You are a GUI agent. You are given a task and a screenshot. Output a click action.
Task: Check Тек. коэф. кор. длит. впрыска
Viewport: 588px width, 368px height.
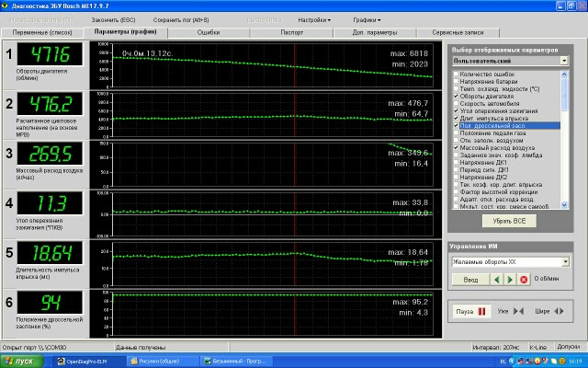(x=456, y=184)
